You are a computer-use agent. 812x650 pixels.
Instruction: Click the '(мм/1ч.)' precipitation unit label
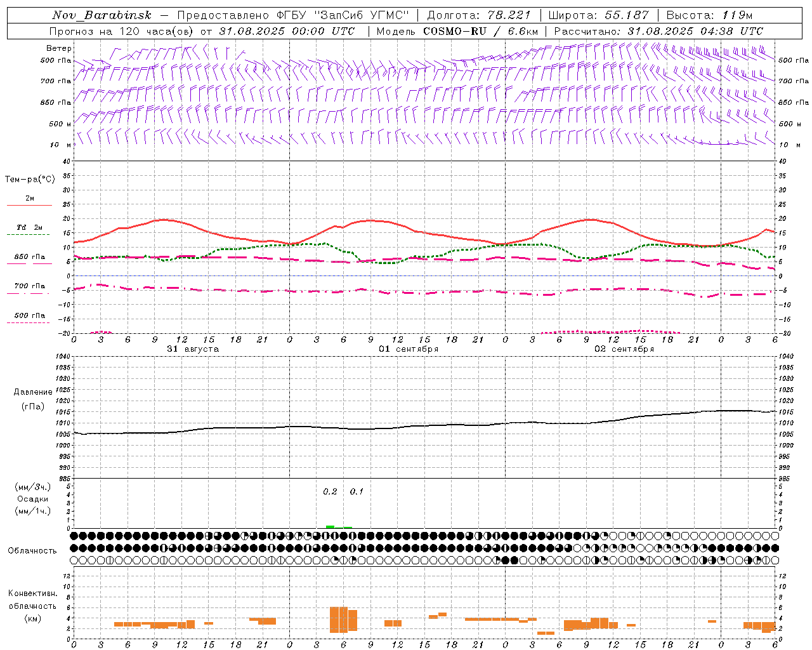click(x=33, y=511)
